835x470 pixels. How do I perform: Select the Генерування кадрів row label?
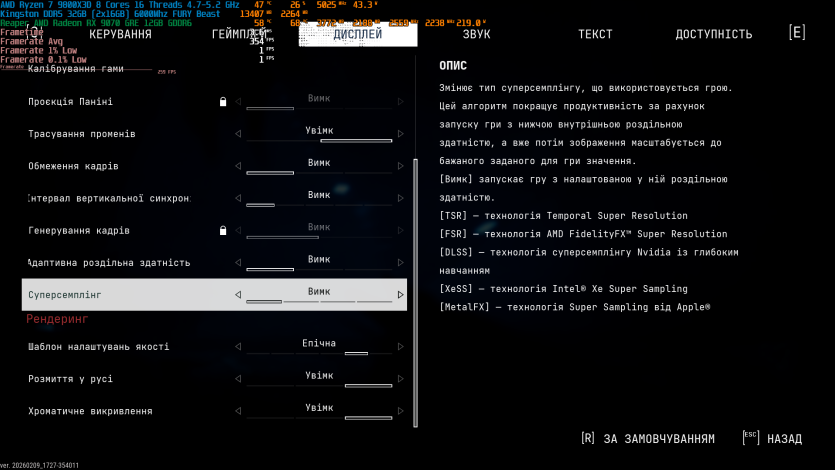tap(79, 230)
